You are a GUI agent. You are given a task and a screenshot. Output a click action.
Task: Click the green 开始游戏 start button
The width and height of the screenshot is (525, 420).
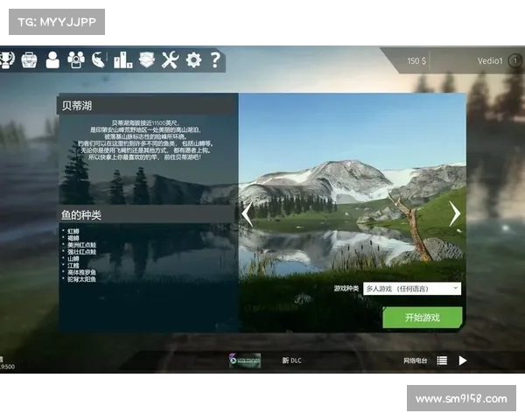pos(423,317)
